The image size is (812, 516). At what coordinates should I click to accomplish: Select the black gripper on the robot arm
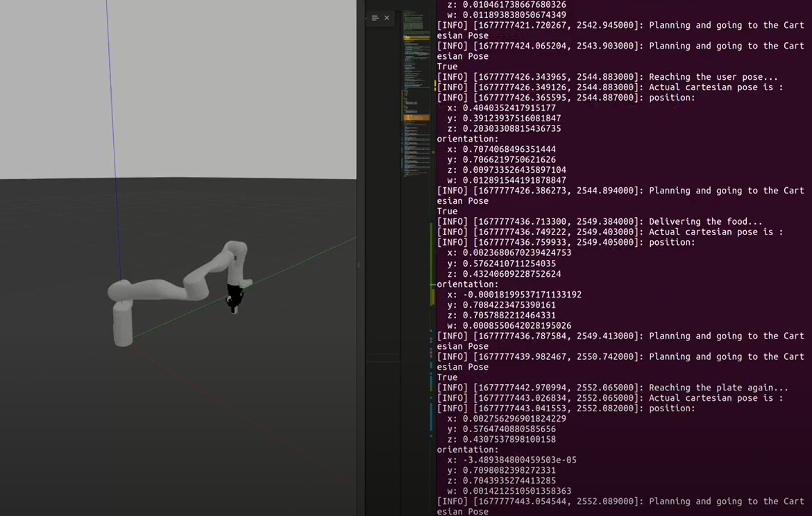(235, 298)
